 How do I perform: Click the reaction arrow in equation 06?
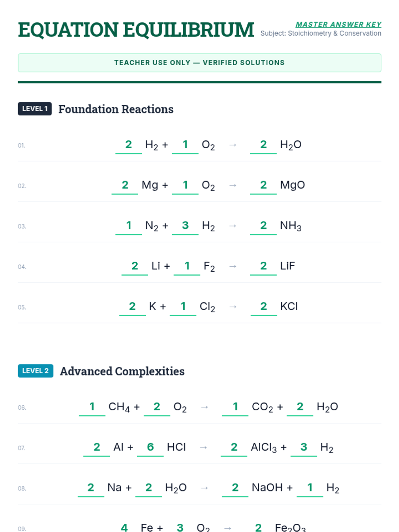[x=204, y=407]
